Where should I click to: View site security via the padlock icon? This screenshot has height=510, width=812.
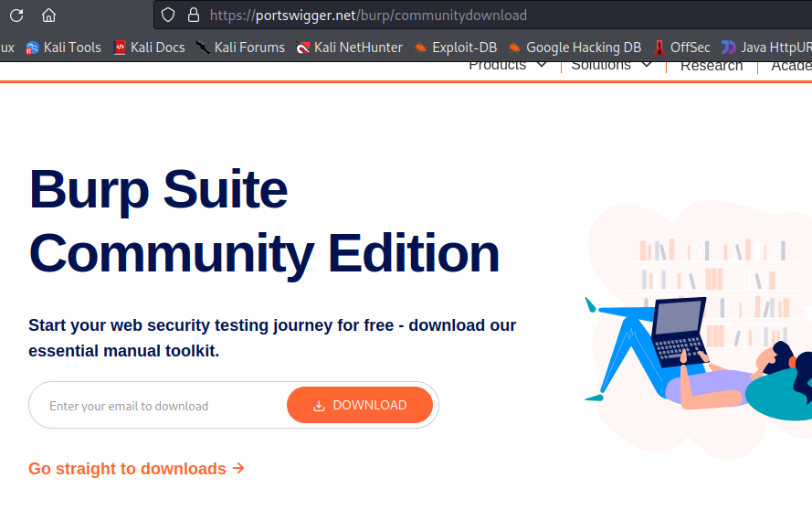[x=193, y=15]
